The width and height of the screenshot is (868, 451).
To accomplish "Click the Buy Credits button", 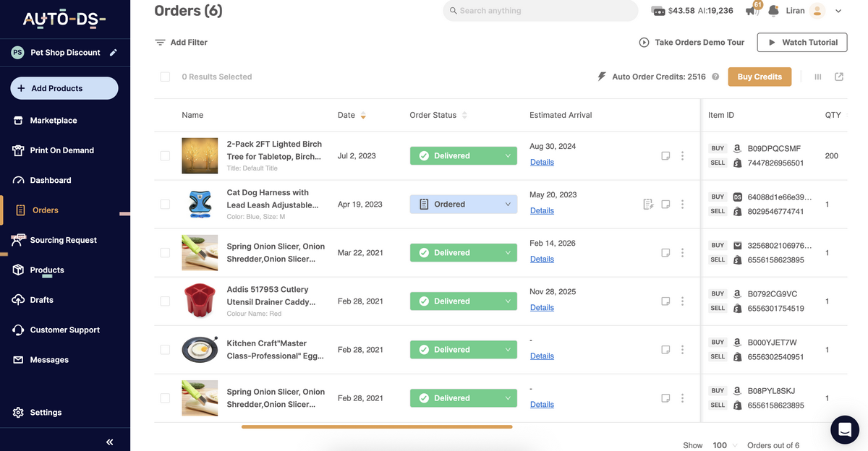I will 759,76.
